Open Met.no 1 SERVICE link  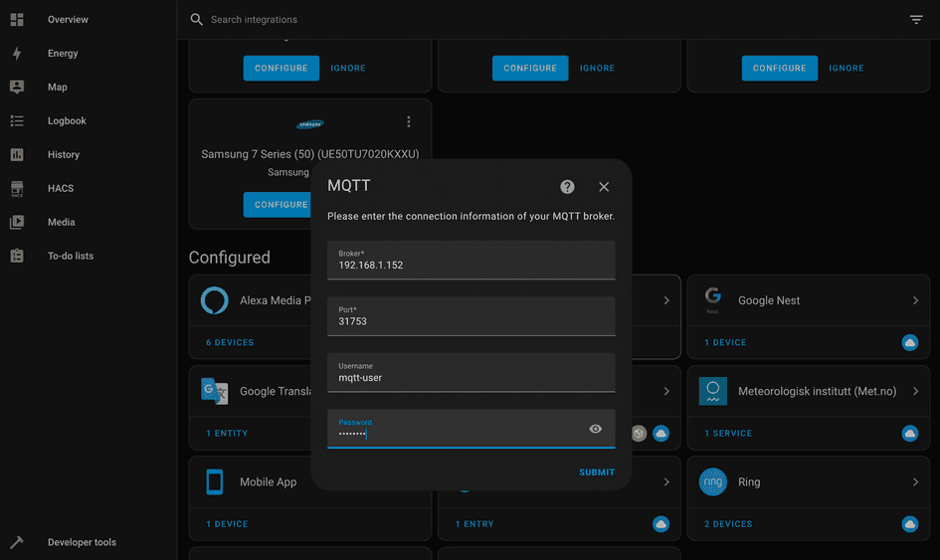coord(728,433)
